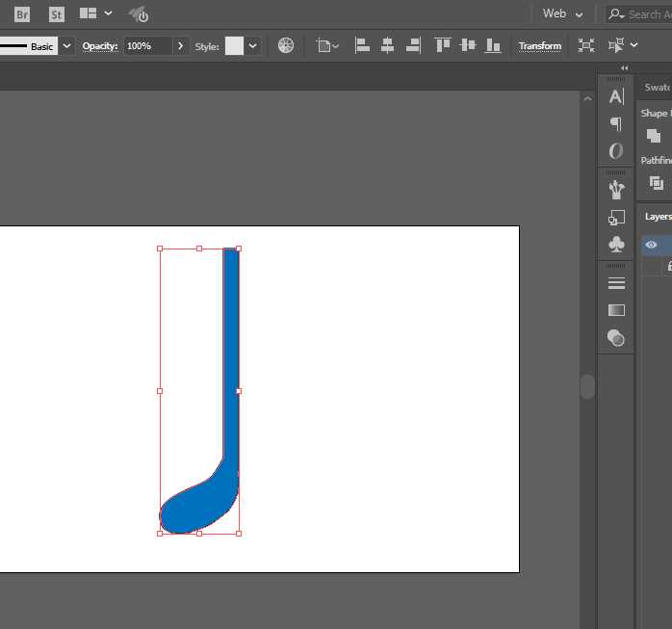Switch to the Layers panel tab
672x629 pixels.
pos(659,217)
